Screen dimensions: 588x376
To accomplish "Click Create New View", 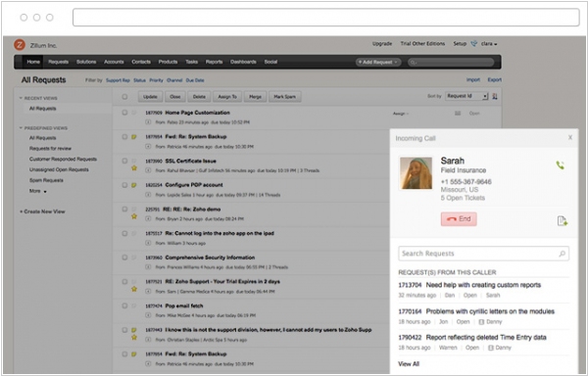I will (42, 211).
